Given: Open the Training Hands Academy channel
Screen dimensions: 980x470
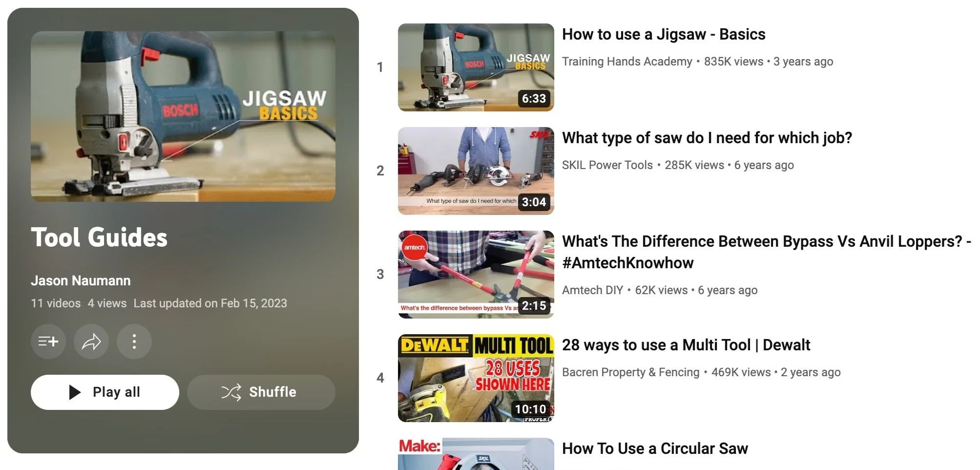Looking at the screenshot, I should (627, 62).
